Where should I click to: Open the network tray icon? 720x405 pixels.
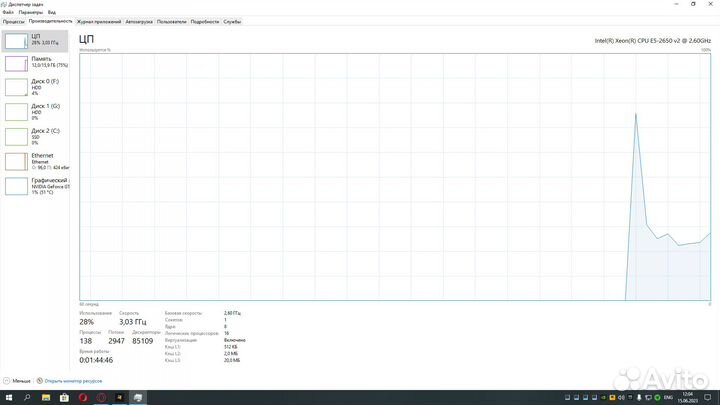(648, 398)
